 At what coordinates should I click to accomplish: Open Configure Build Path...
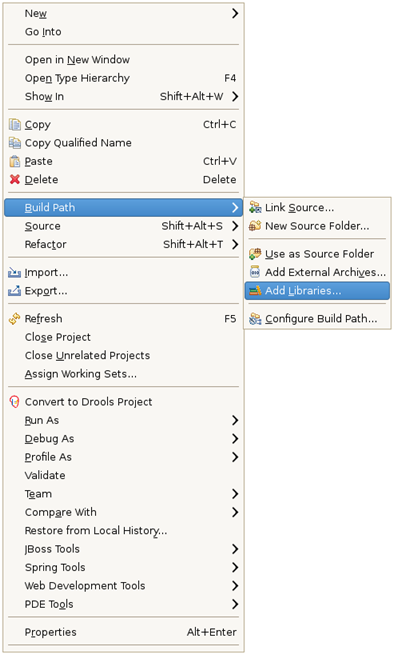pos(317,319)
